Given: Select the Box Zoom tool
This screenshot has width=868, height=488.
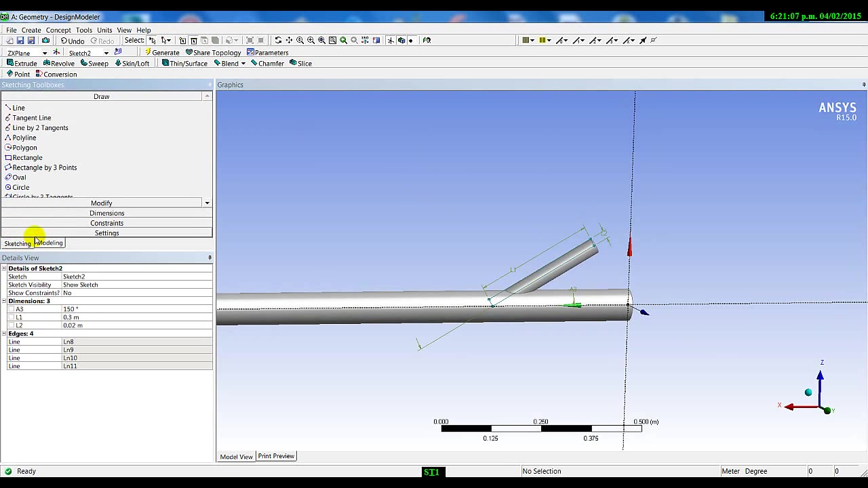Looking at the screenshot, I should point(311,41).
